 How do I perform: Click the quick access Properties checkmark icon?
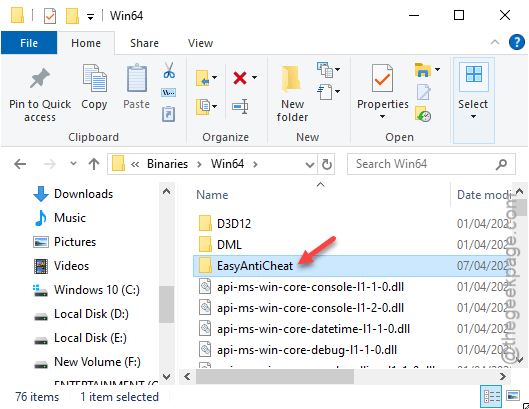pyautogui.click(x=50, y=16)
